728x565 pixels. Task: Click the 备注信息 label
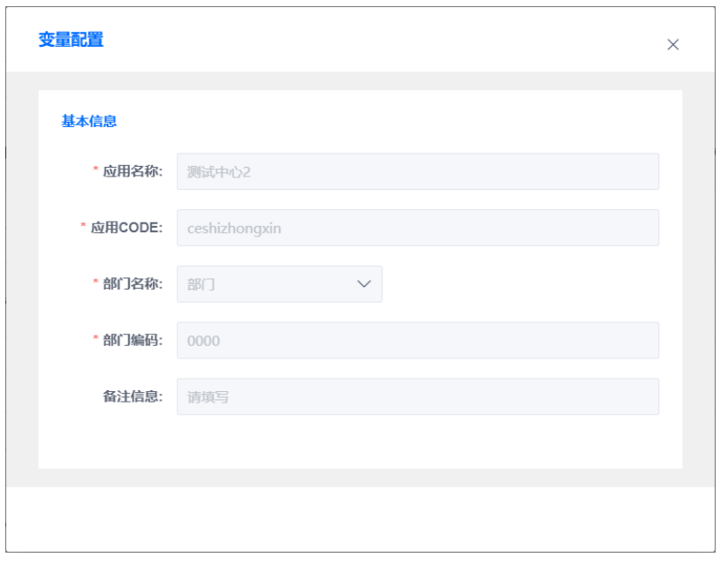[133, 396]
